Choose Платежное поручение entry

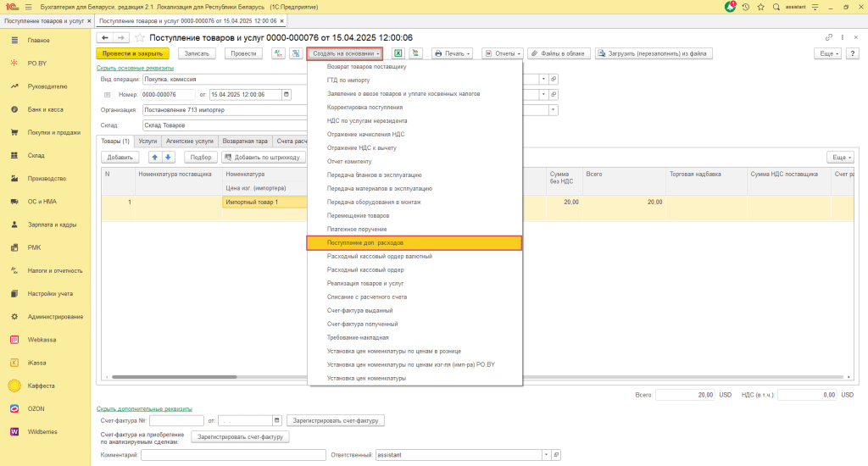click(x=415, y=229)
